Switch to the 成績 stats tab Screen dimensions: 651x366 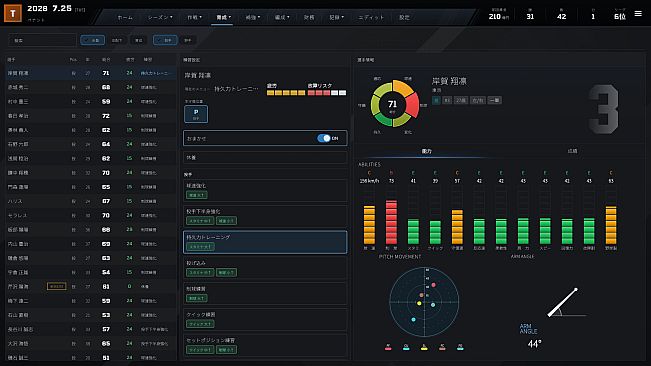(572, 151)
